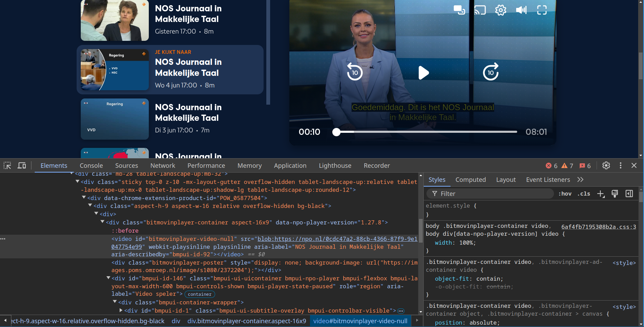Click the container badge in DOM tree
The width and height of the screenshot is (644, 327).
200,294
